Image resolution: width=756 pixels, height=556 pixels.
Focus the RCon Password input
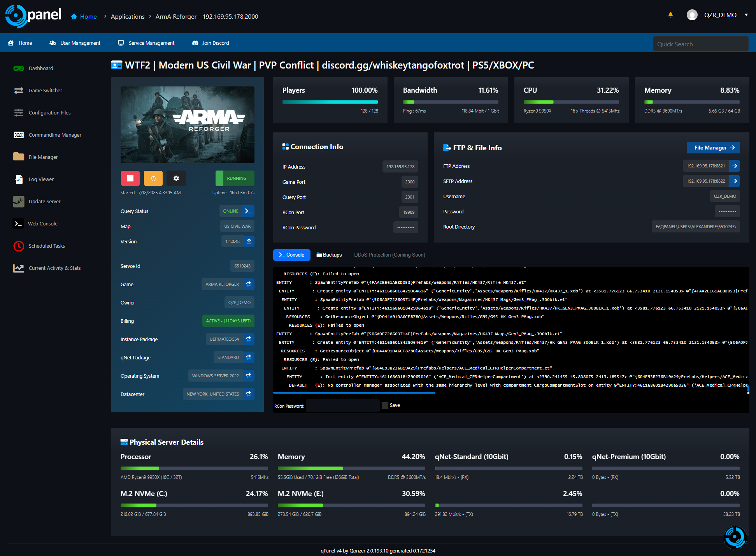pyautogui.click(x=343, y=406)
